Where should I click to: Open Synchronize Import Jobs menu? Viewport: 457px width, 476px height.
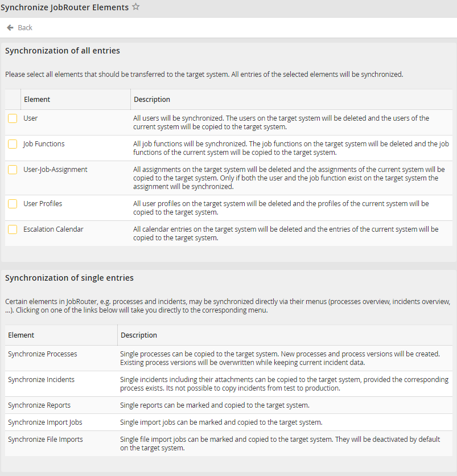[45, 422]
